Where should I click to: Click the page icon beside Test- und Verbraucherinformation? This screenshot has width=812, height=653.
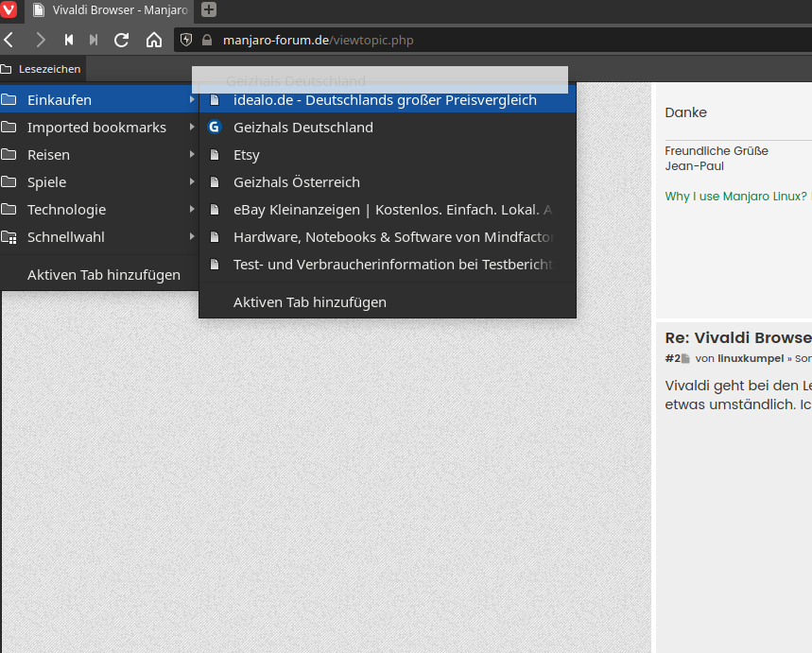coord(215,264)
